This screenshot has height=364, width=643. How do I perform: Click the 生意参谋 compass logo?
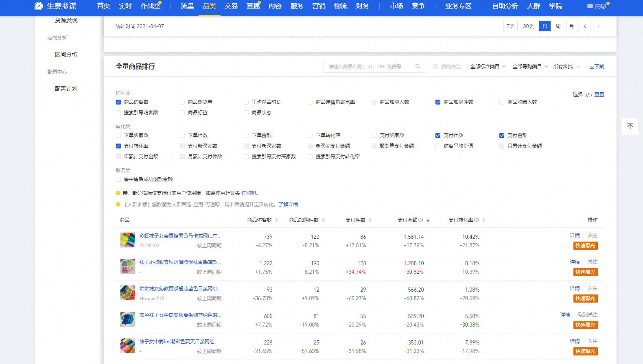tap(39, 6)
